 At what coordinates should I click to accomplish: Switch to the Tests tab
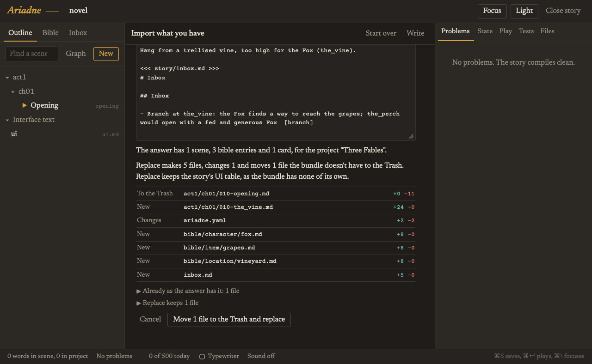click(526, 31)
